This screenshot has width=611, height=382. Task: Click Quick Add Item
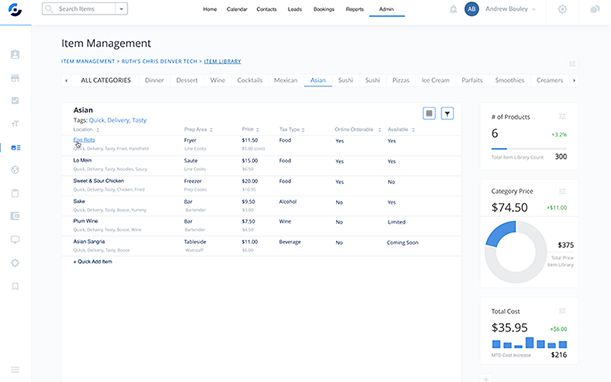tap(93, 262)
